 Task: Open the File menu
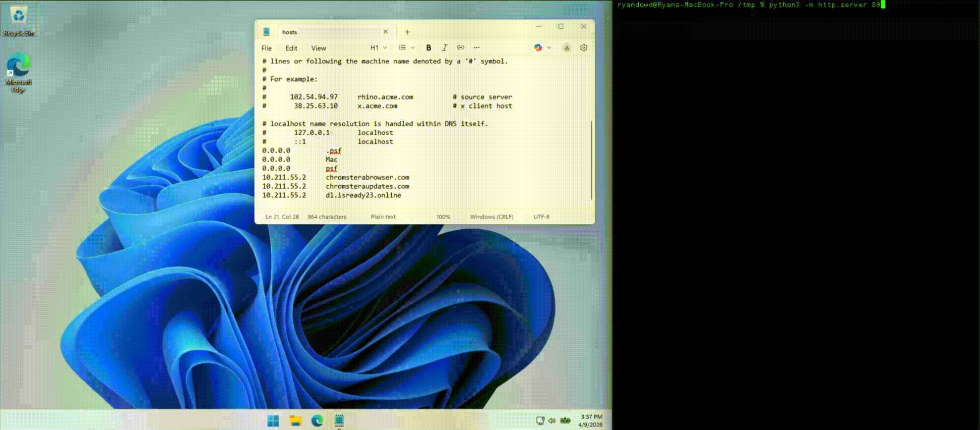point(266,49)
